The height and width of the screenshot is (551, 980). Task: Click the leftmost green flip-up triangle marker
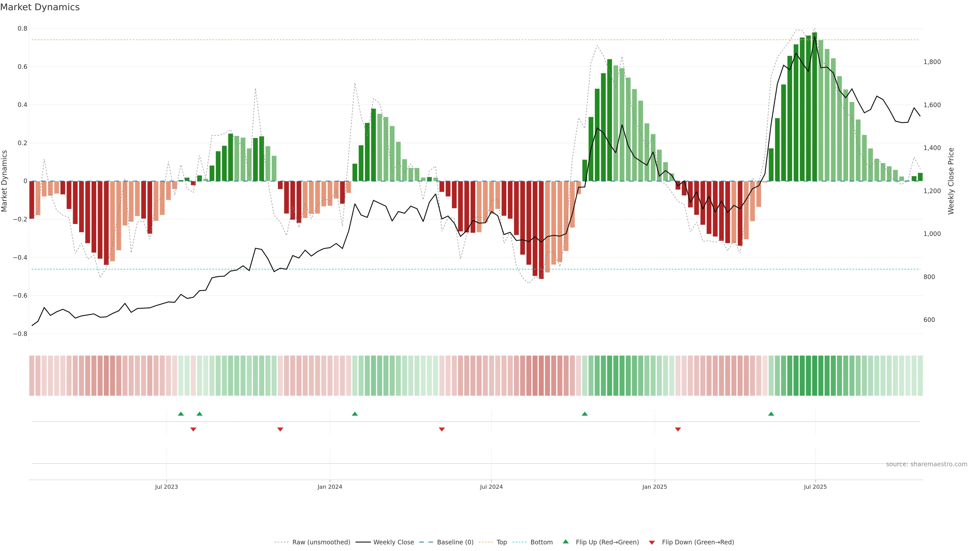coord(181,414)
